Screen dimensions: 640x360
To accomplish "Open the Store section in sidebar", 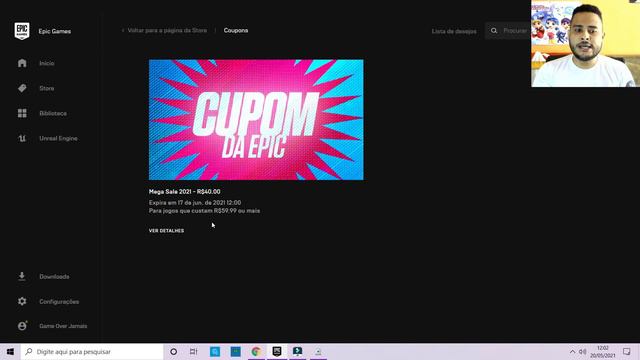I will click(x=47, y=88).
